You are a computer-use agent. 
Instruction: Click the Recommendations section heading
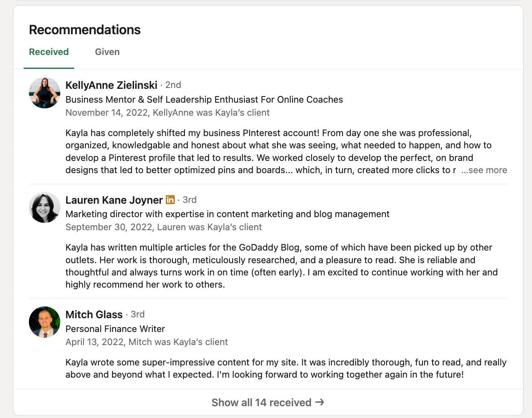click(85, 30)
